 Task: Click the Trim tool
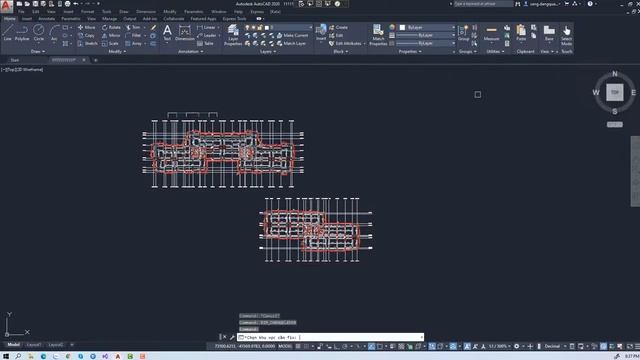point(133,27)
